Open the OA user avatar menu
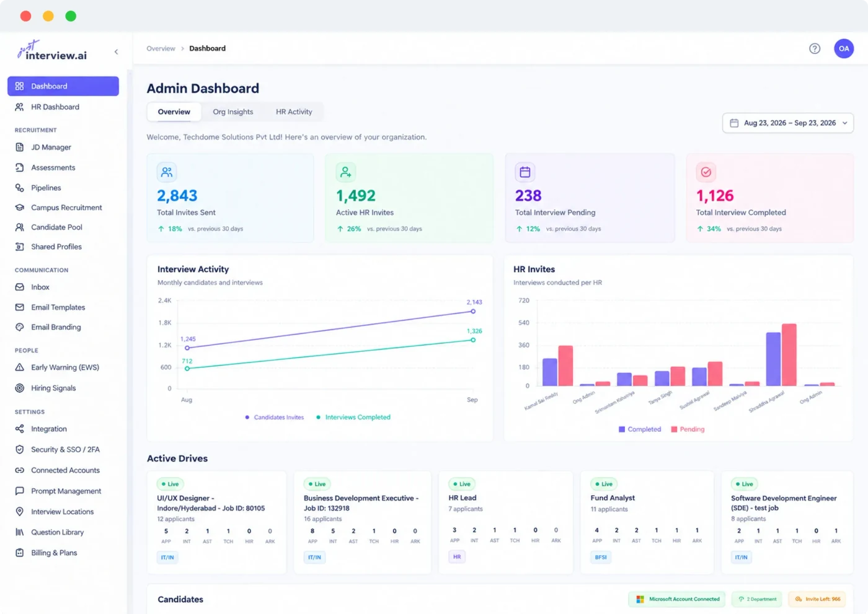 point(844,48)
